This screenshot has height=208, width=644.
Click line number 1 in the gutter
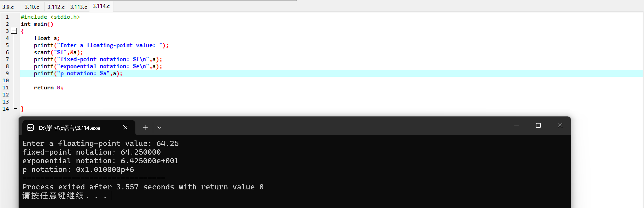[x=7, y=17]
